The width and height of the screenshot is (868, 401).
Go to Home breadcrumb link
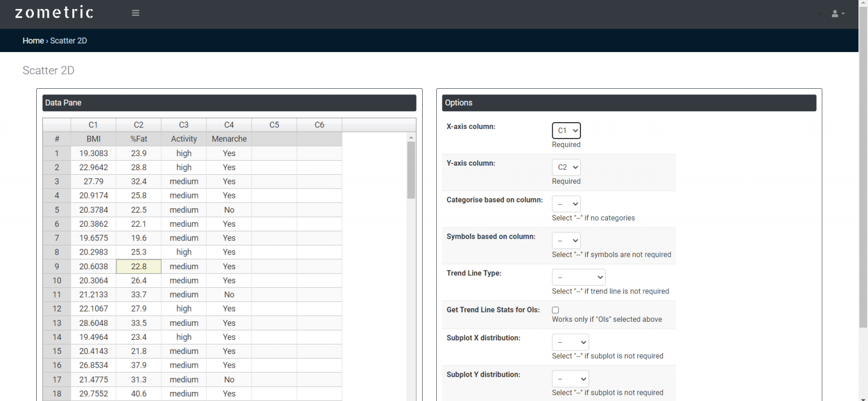33,41
